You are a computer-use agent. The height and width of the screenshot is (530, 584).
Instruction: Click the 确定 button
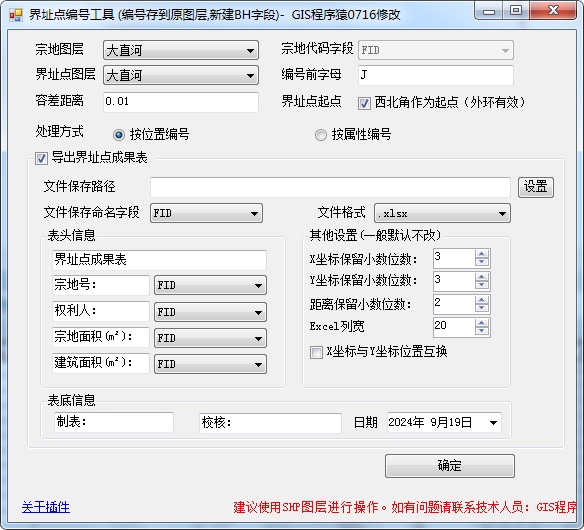[x=450, y=466]
